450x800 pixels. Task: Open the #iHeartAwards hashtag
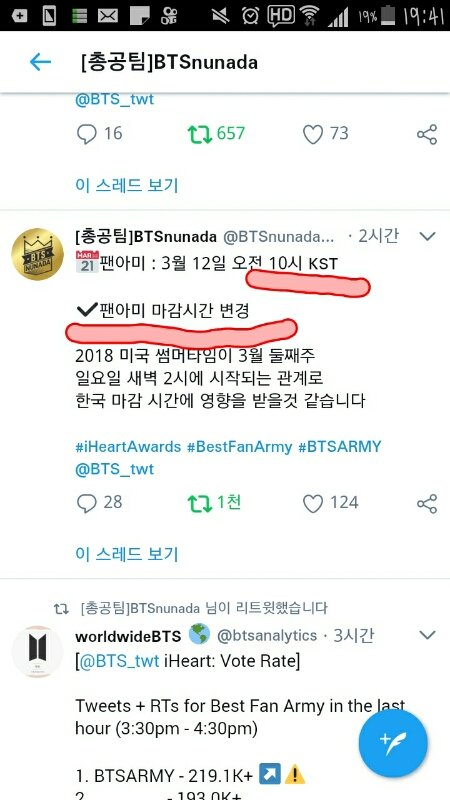coord(128,447)
